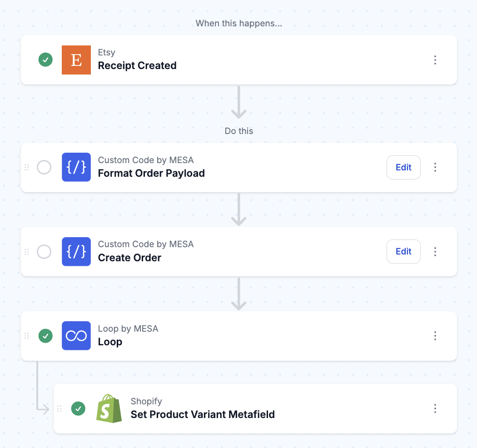Grab the drag handle of Format Order Payload

coord(27,167)
